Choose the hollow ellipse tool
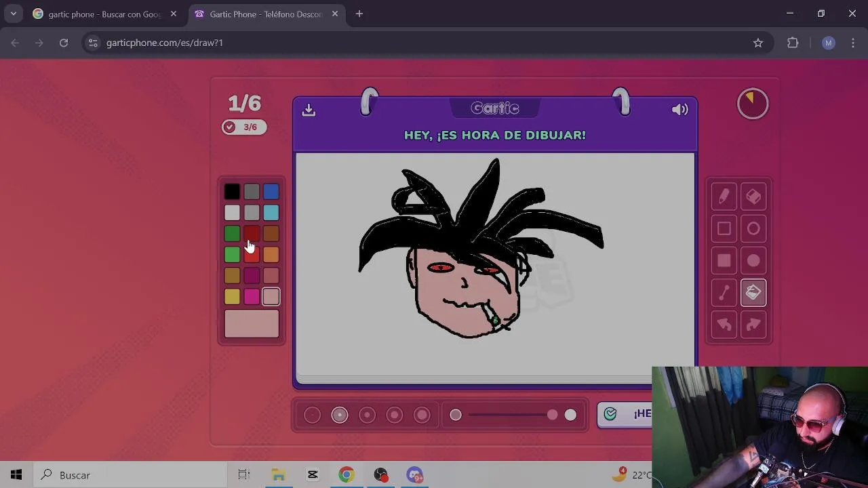This screenshot has width=868, height=488. coord(753,228)
